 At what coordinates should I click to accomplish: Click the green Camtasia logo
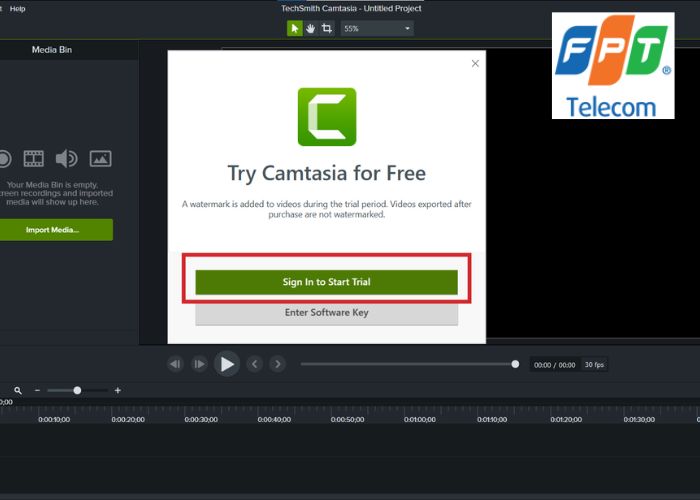326,117
